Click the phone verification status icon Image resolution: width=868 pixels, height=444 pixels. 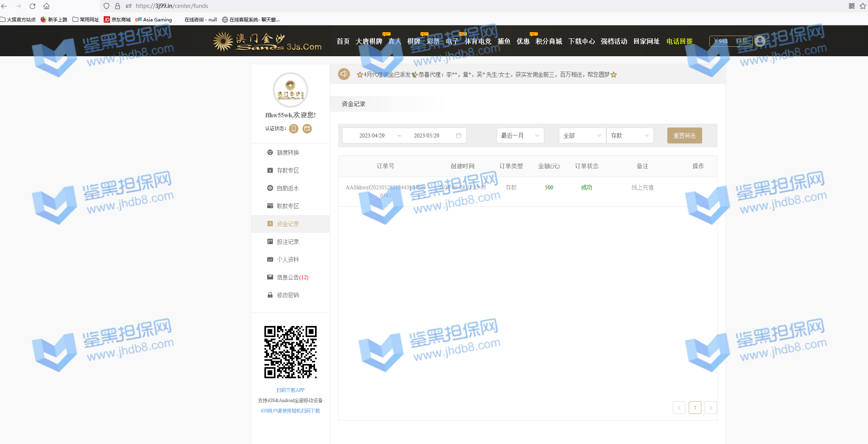pyautogui.click(x=294, y=129)
